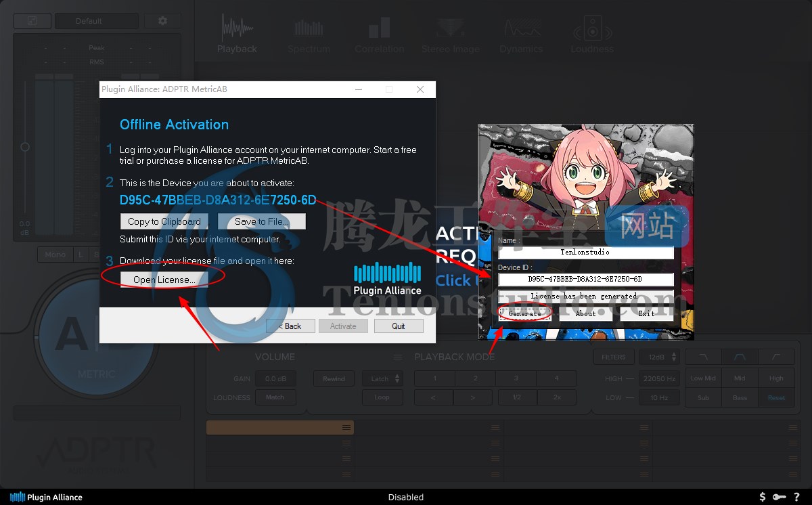
Task: Open menu of the highlighted orange track slot
Action: click(x=346, y=427)
